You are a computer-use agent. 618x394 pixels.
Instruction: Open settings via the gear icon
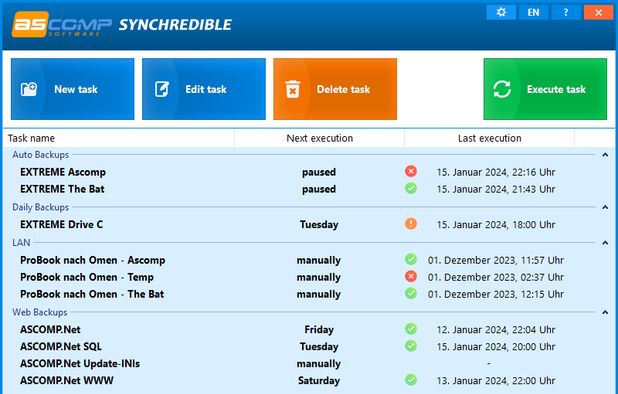pyautogui.click(x=501, y=12)
